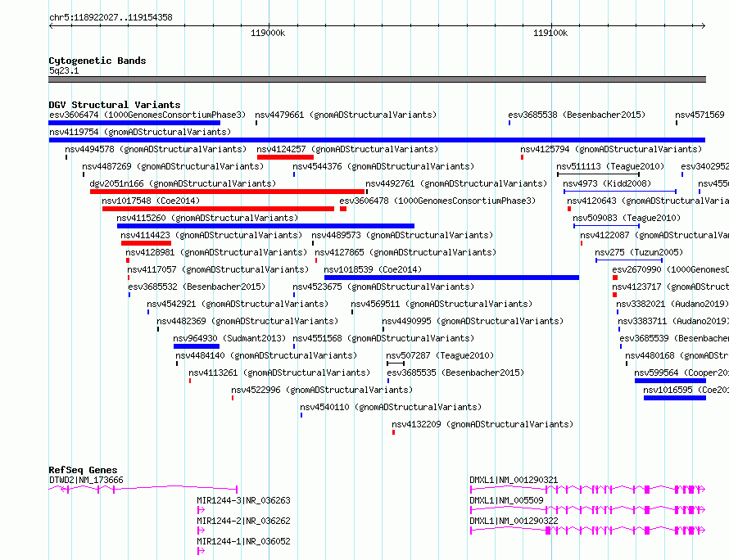The height and width of the screenshot is (560, 729).
Task: Open nsv4540110 gnomAD variant label
Action: 391,407
